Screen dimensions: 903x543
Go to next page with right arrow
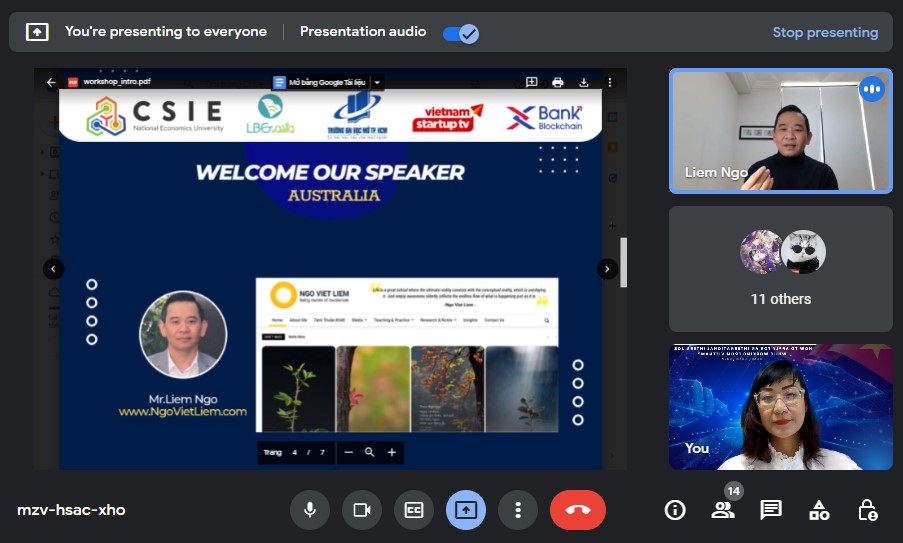[x=607, y=269]
